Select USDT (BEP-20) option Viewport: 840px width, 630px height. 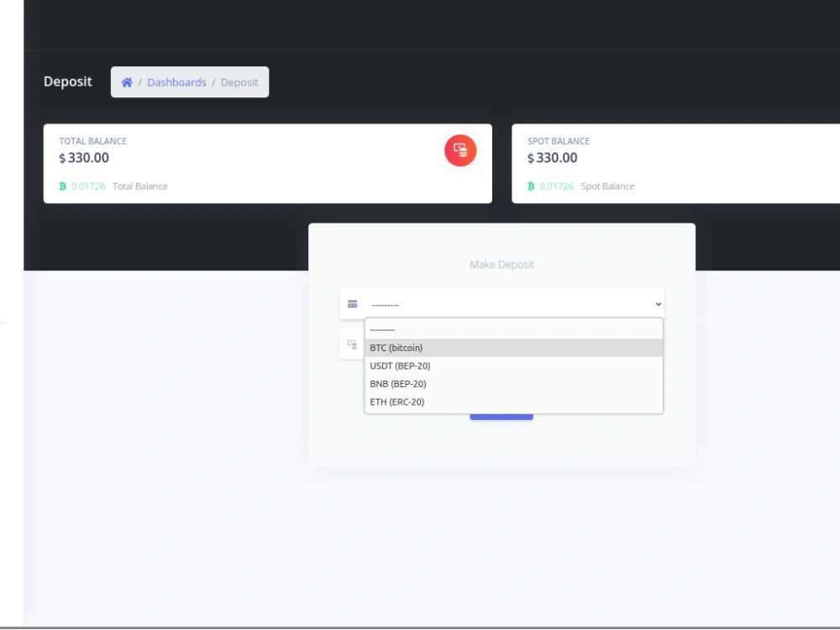click(x=514, y=366)
